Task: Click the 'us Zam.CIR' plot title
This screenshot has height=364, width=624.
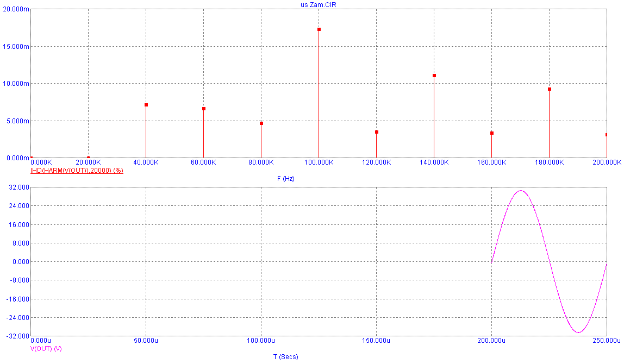Action: click(x=319, y=5)
